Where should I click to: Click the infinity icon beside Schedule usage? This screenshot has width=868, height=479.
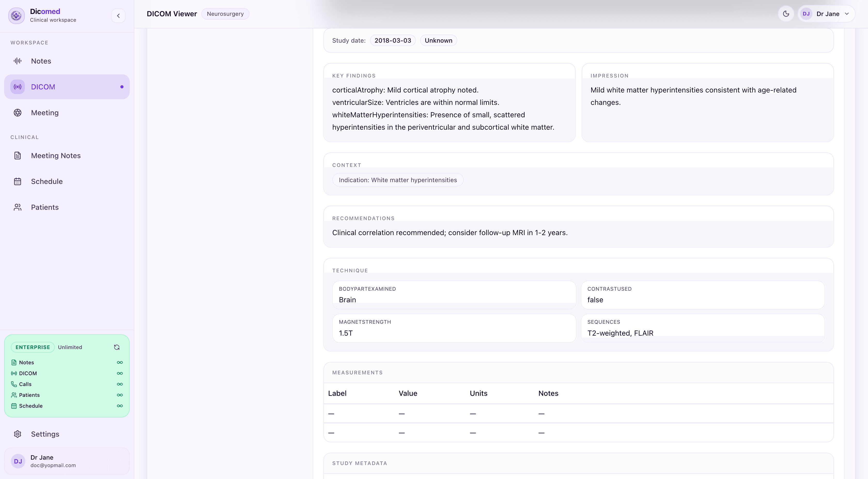point(120,406)
